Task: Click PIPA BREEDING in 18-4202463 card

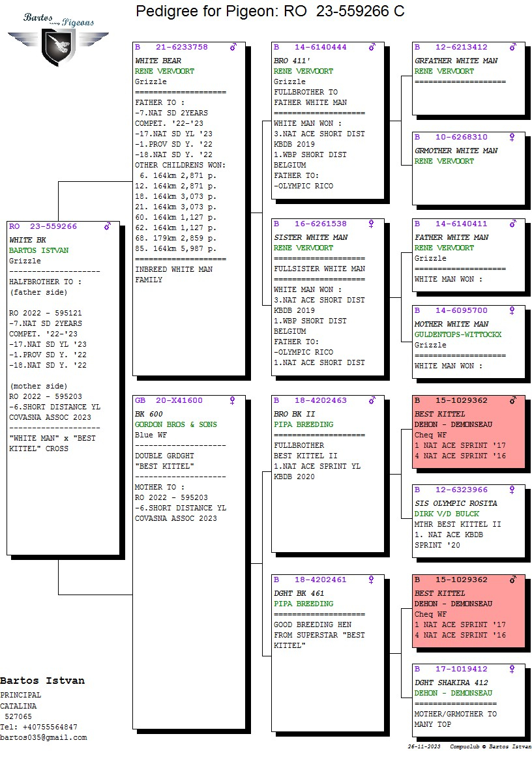Action: coord(304,424)
